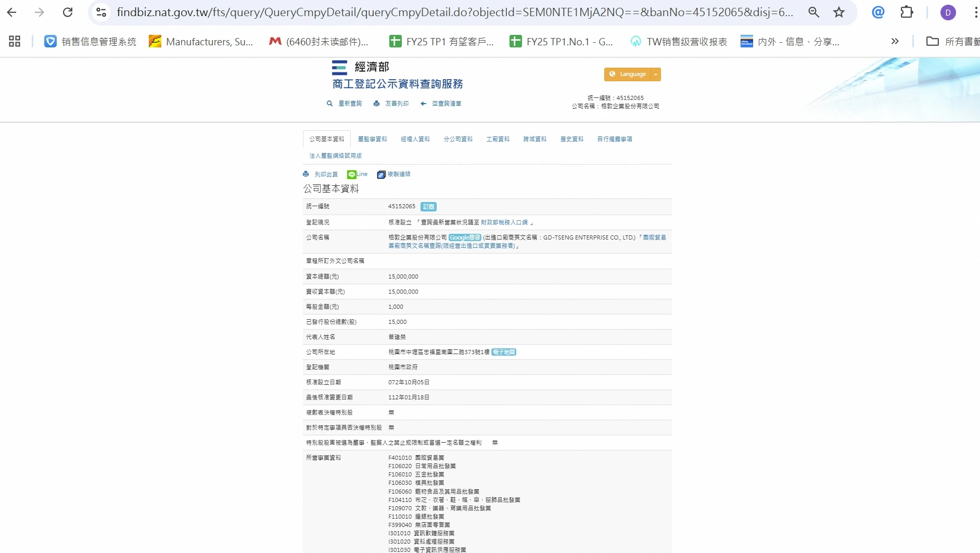Click the browser forward arrow
Image resolution: width=980 pixels, height=553 pixels.
click(40, 12)
